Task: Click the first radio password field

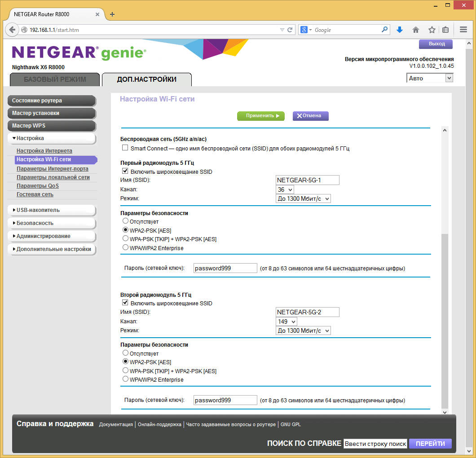Action: pos(225,269)
